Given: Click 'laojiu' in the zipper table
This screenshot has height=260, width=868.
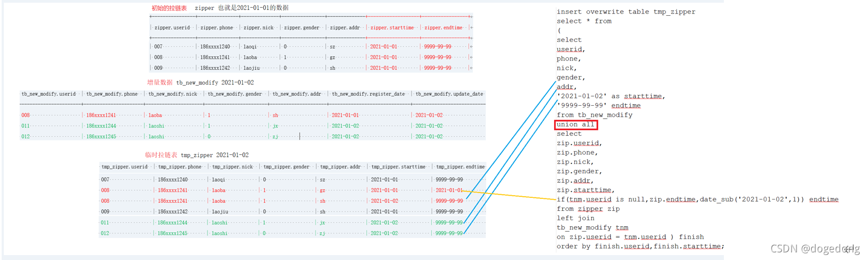Looking at the screenshot, I should tap(252, 68).
